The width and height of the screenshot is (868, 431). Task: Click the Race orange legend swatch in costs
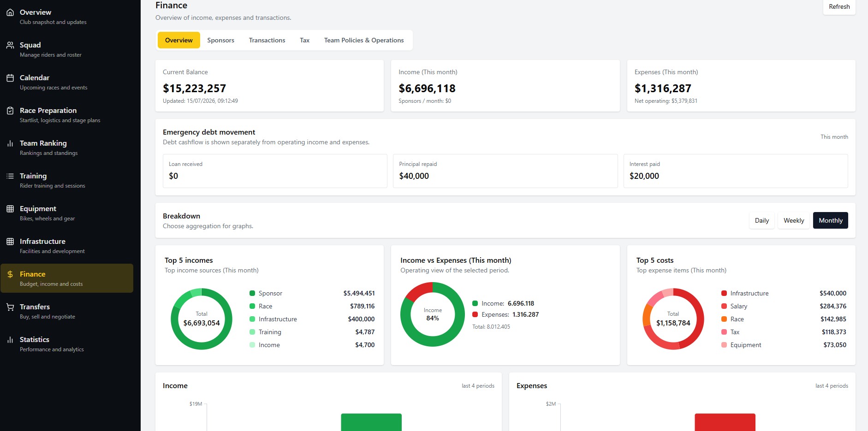[x=724, y=319]
